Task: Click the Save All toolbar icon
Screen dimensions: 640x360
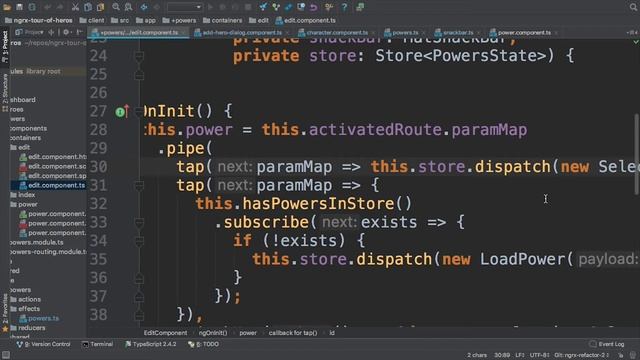Action: (19, 7)
